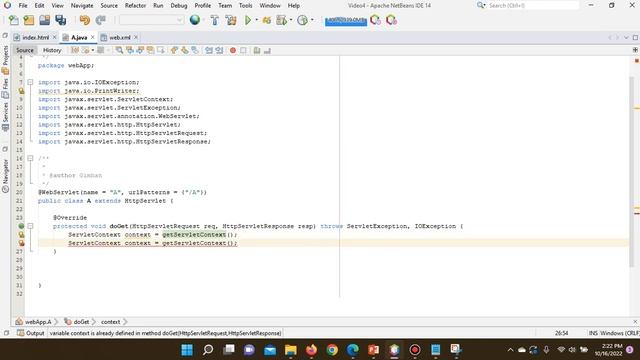The width and height of the screenshot is (640, 360).
Task: Click the webApp.A breadcrumb
Action: pyautogui.click(x=34, y=322)
